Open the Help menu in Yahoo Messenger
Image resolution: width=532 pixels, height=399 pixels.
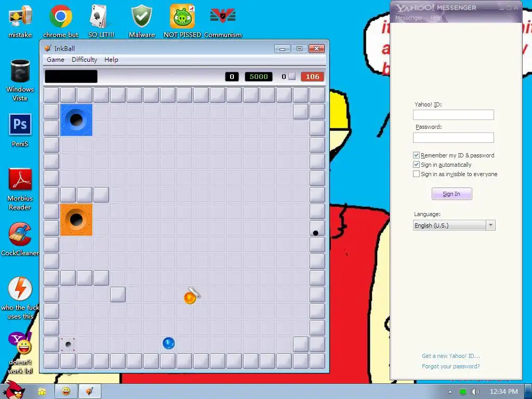pyautogui.click(x=436, y=18)
